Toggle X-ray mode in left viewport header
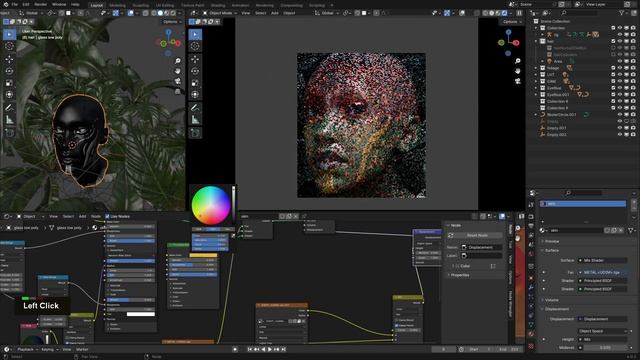The width and height of the screenshot is (640, 360). pyautogui.click(x=145, y=13)
